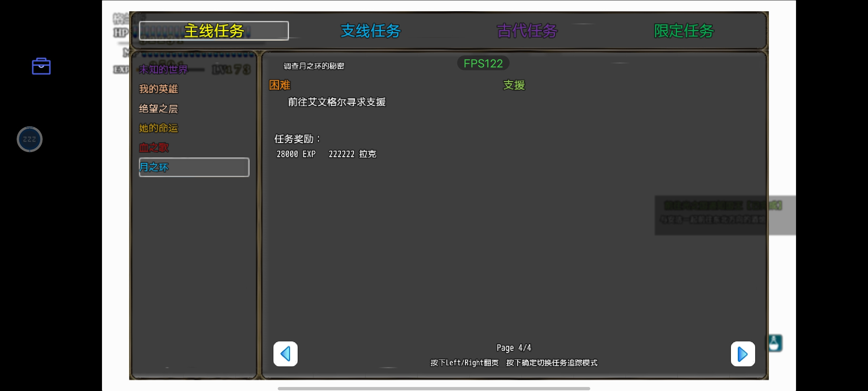
Task: Tap the round zzz sleep floating button
Action: [30, 139]
